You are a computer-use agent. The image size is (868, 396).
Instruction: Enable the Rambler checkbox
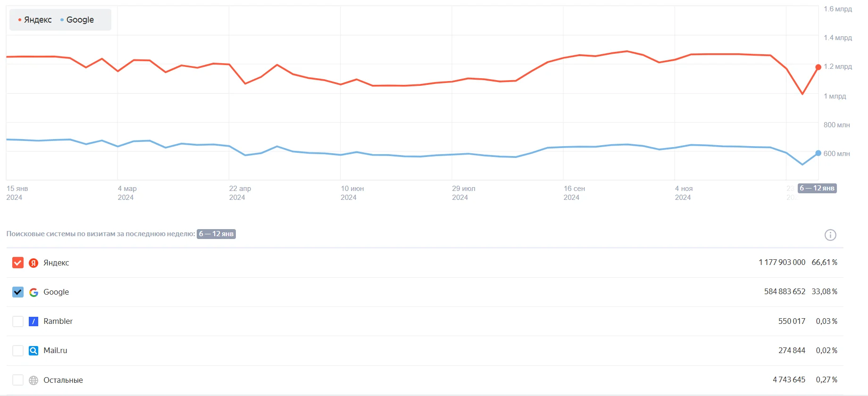18,322
